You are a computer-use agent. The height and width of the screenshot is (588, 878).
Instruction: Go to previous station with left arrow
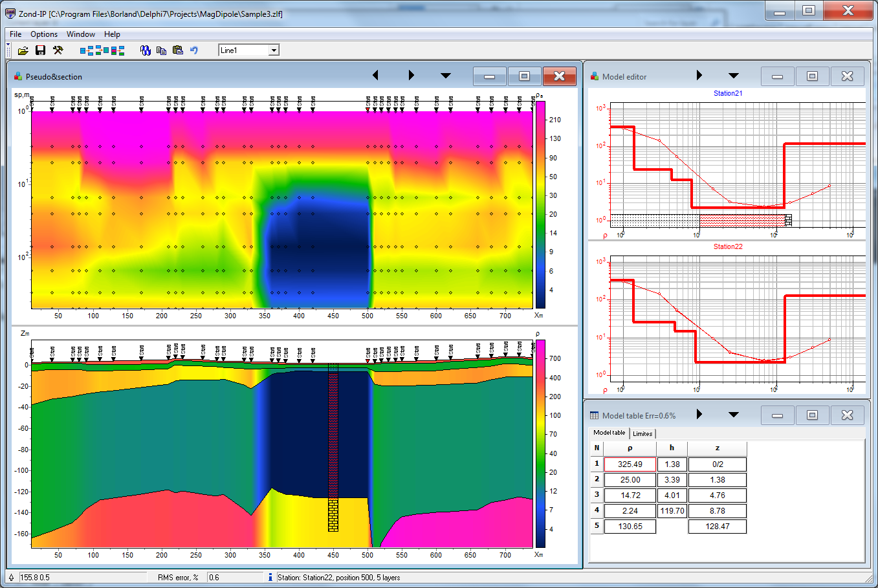tap(376, 76)
